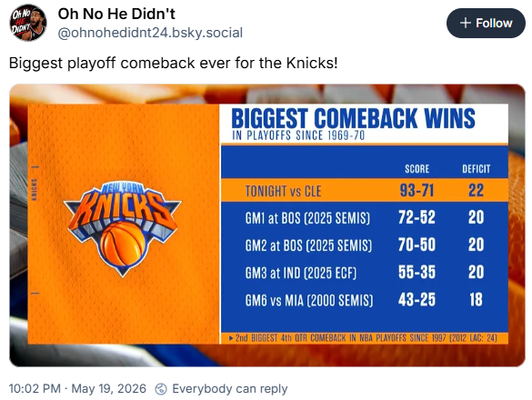Screen dimensions: 532x400
Task: Click the Everybody can reply label
Action: (230, 388)
